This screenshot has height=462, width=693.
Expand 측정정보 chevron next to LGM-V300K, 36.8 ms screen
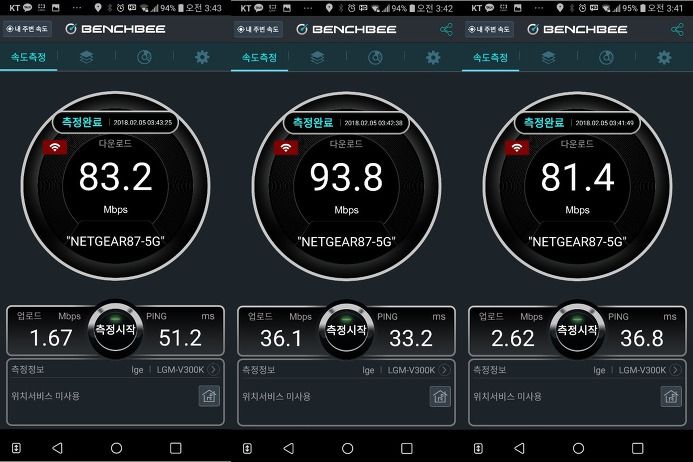(675, 370)
